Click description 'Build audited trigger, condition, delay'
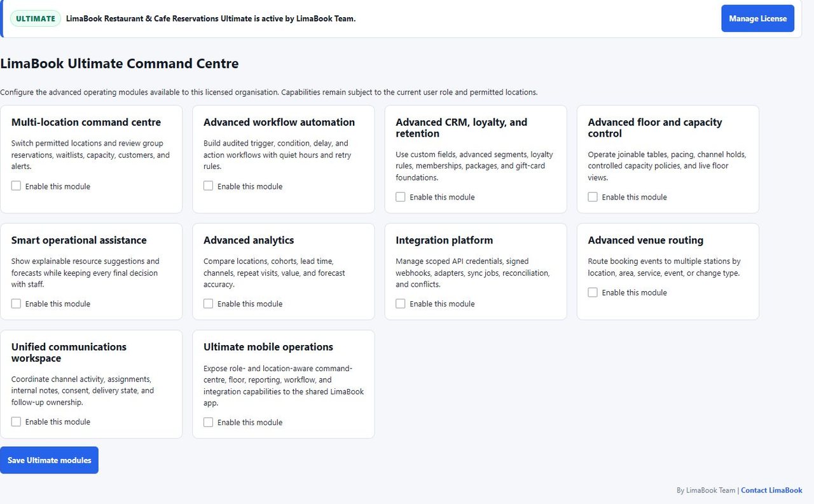 click(x=277, y=155)
